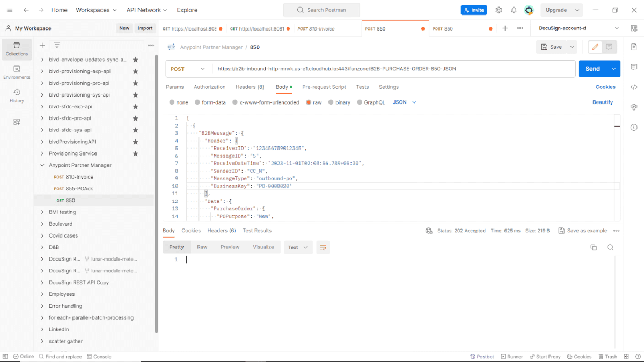This screenshot has width=644, height=362.
Task: Expand the BMI testing collection
Action: tap(43, 212)
